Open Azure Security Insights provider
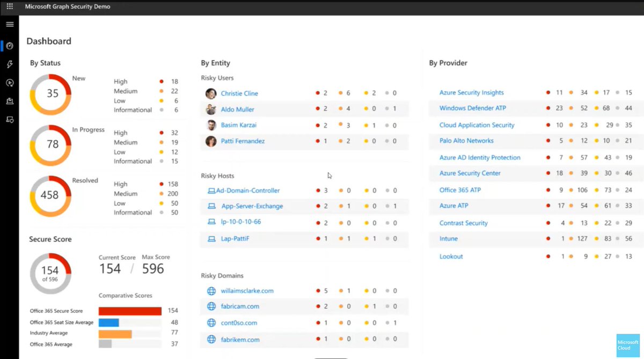This screenshot has width=644, height=359. 472,93
